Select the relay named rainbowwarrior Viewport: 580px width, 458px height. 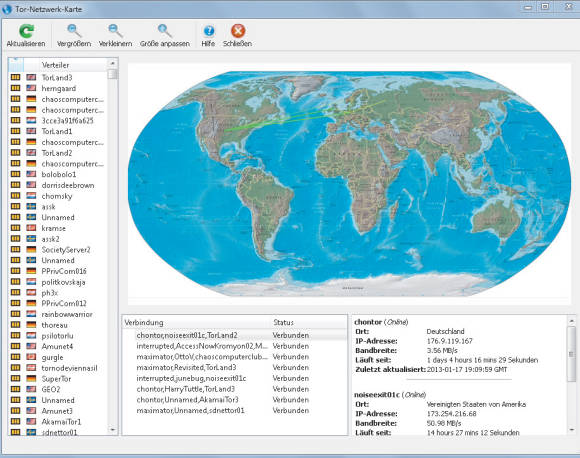pos(67,314)
